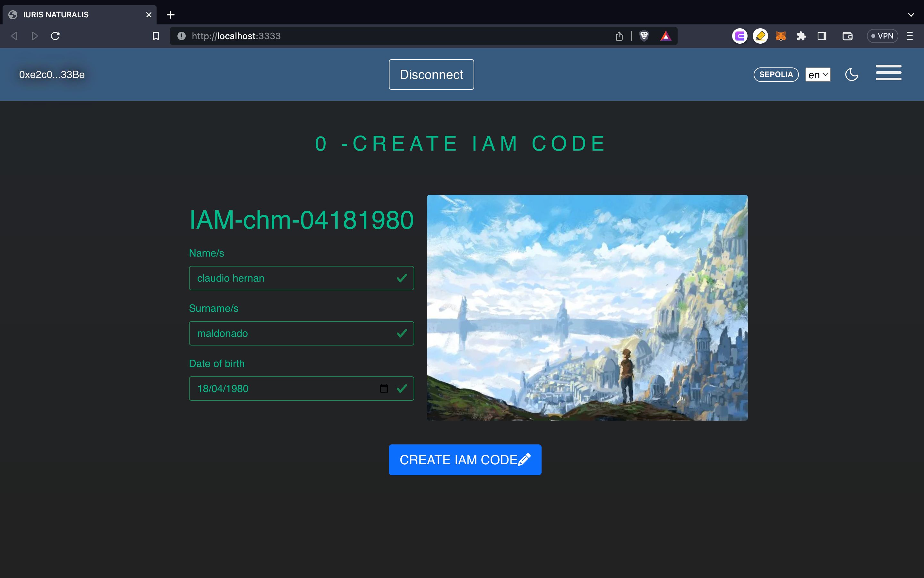The height and width of the screenshot is (578, 924).
Task: Click the bookmark icon in toolbar
Action: click(x=156, y=36)
